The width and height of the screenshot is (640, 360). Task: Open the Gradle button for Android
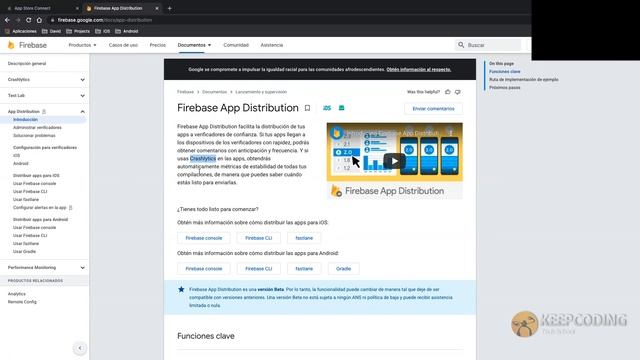(343, 269)
